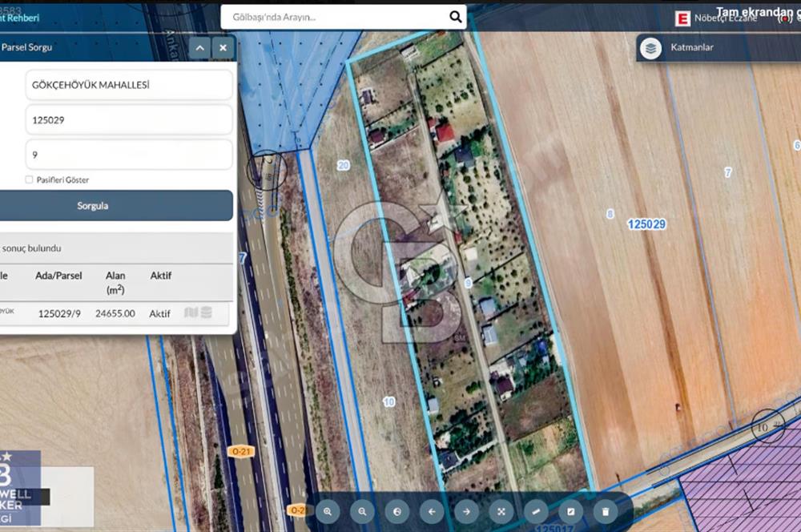Click the Parsel Sorgu panel title
Screen dimensions: 801x532
tap(26, 47)
